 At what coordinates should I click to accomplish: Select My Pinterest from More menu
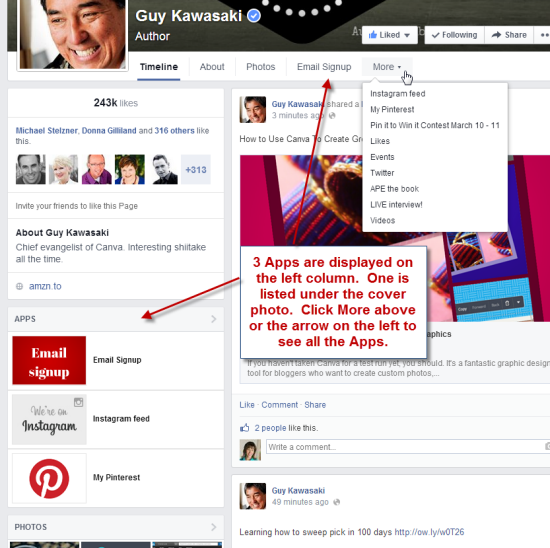pos(392,109)
